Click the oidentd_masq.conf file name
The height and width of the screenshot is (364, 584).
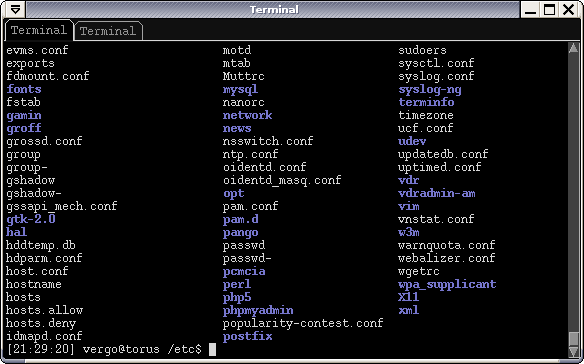tap(282, 180)
